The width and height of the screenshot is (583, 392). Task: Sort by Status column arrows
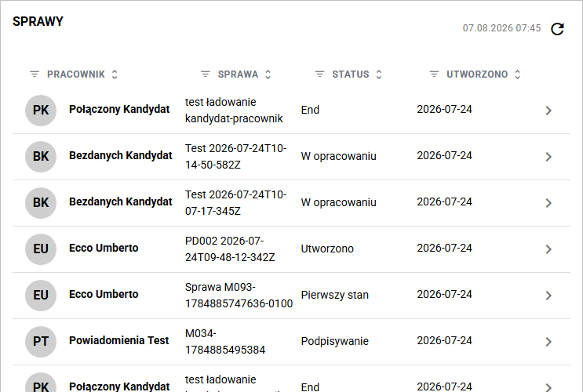[x=379, y=74]
